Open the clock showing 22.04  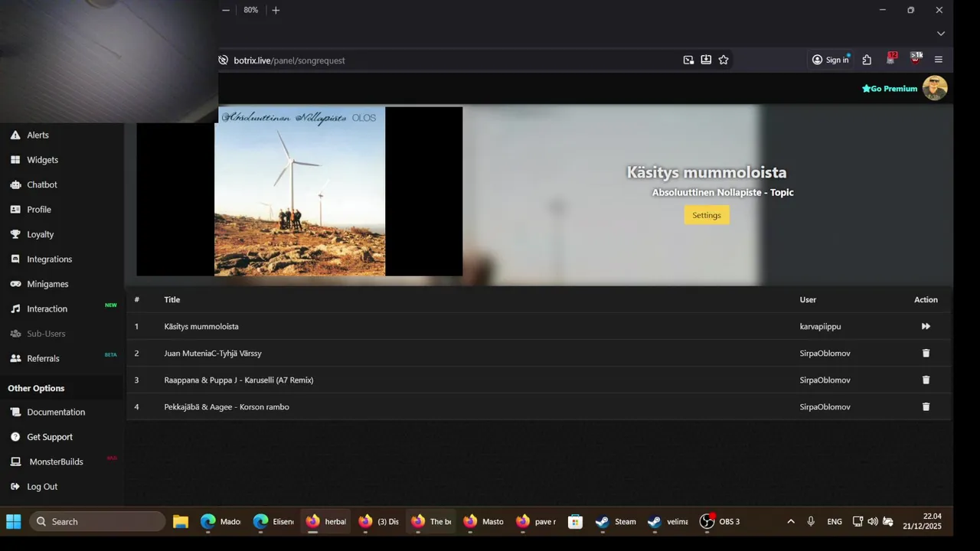click(x=921, y=521)
